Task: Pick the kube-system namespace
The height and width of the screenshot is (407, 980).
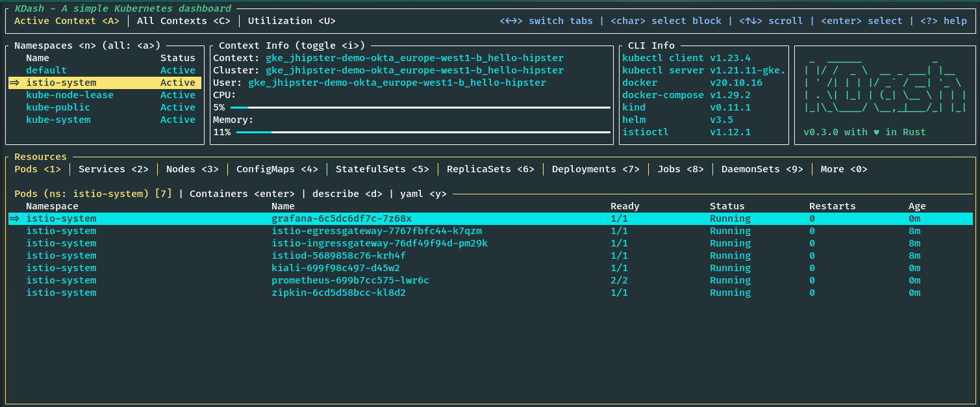Action: 58,120
